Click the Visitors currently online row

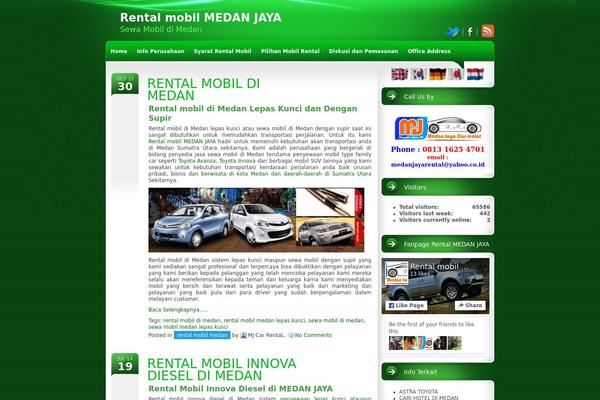click(444, 220)
